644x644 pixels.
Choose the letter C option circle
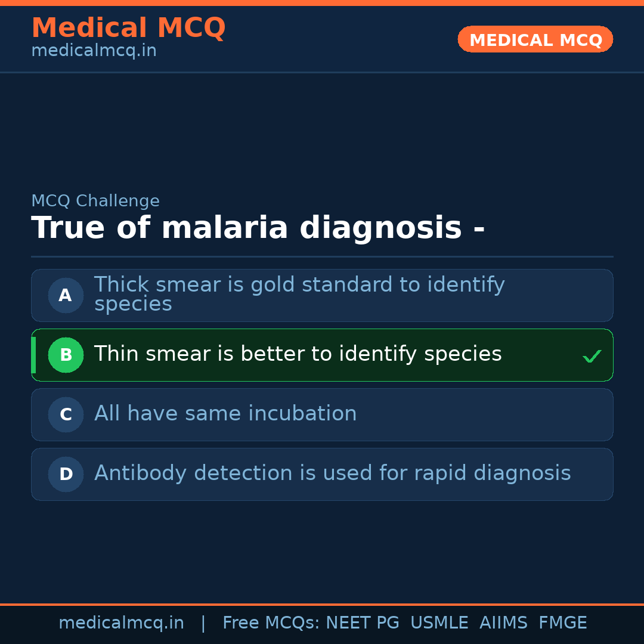(66, 414)
